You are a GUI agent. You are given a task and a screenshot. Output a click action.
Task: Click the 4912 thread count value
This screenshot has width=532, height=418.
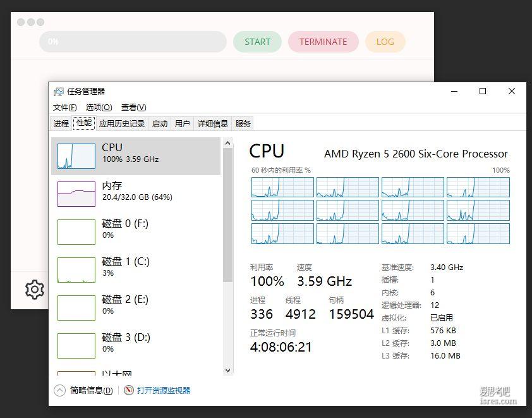tap(301, 314)
